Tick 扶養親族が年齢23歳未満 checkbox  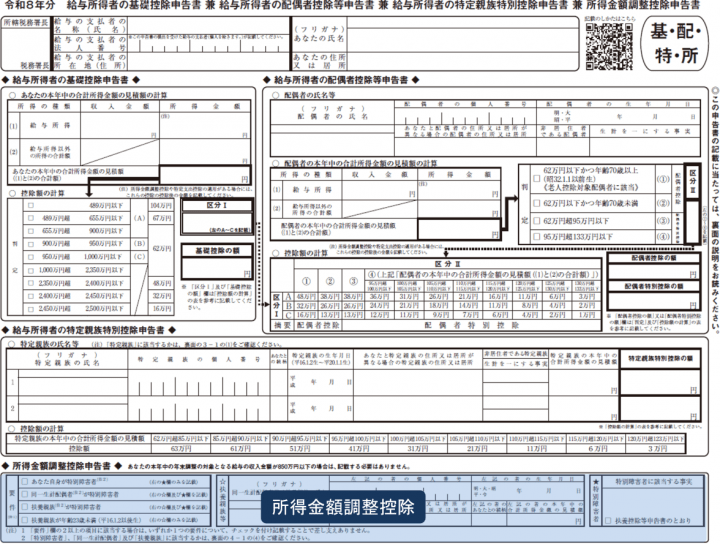click(x=25, y=520)
